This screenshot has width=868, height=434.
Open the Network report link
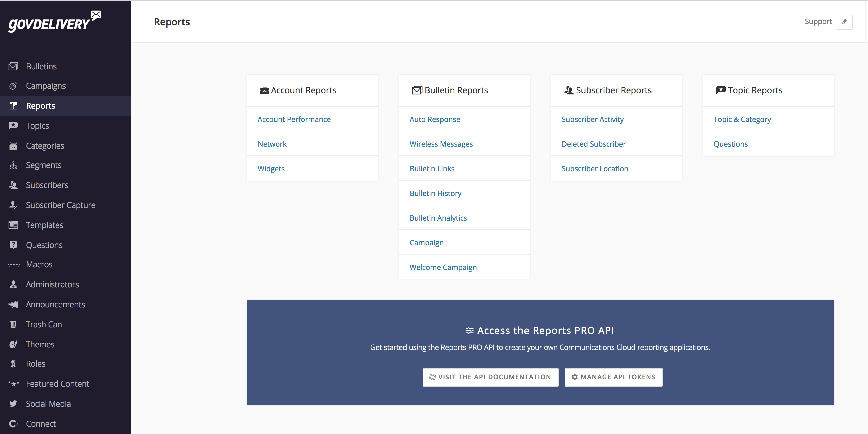[x=272, y=144]
